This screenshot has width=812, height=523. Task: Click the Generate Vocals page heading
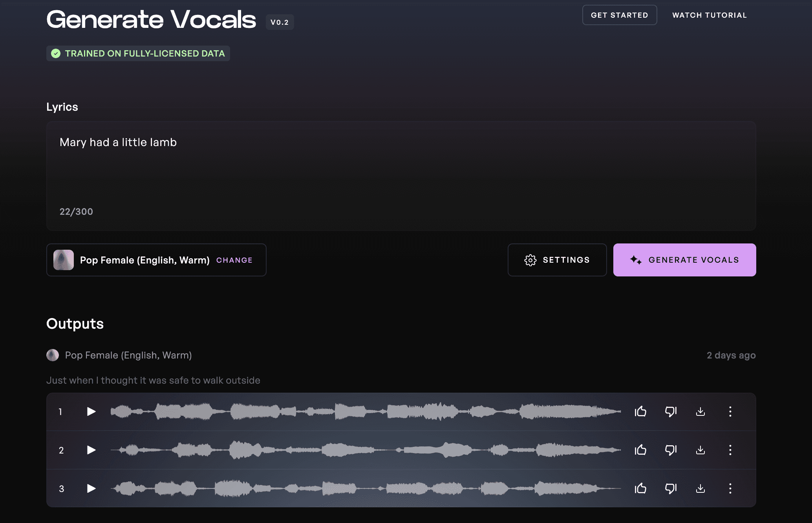pos(151,20)
